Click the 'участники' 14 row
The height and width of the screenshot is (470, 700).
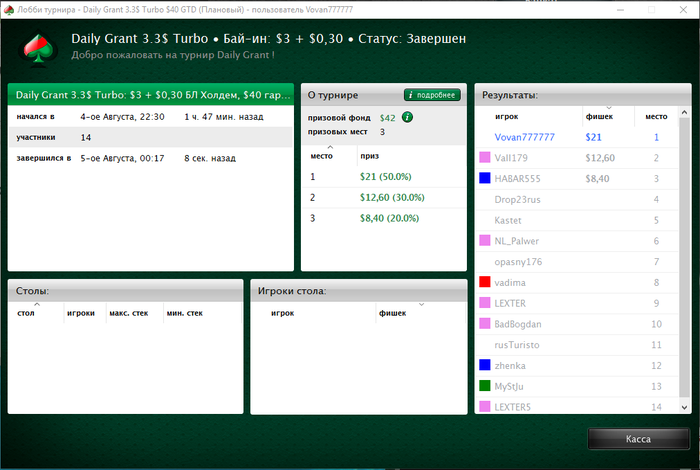[151, 137]
